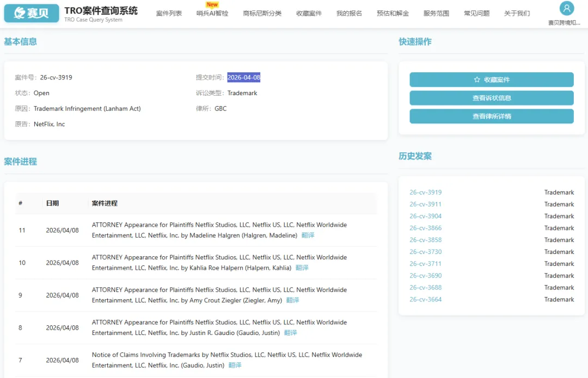Click the star 收藏案件 button
This screenshot has width=588, height=378.
(491, 79)
